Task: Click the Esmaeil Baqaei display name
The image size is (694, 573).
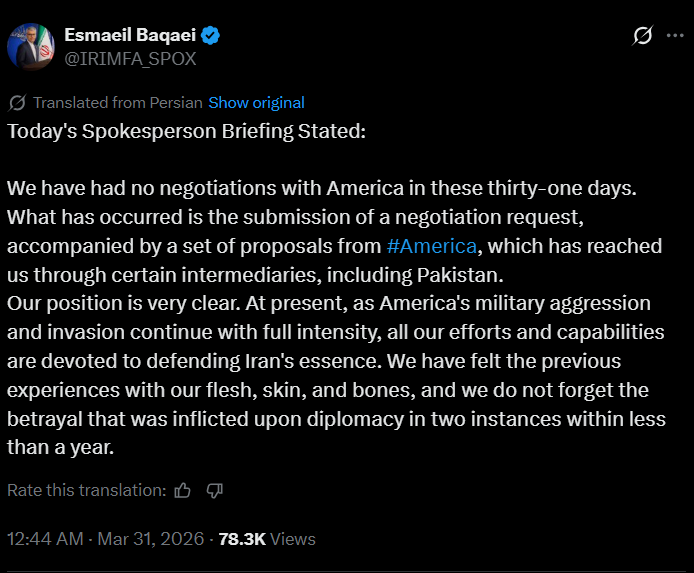Action: (x=128, y=35)
